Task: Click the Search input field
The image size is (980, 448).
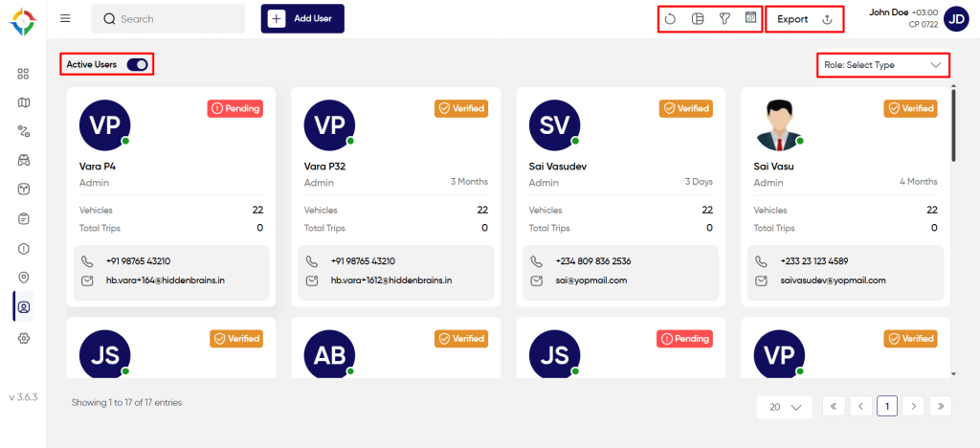Action: (168, 19)
